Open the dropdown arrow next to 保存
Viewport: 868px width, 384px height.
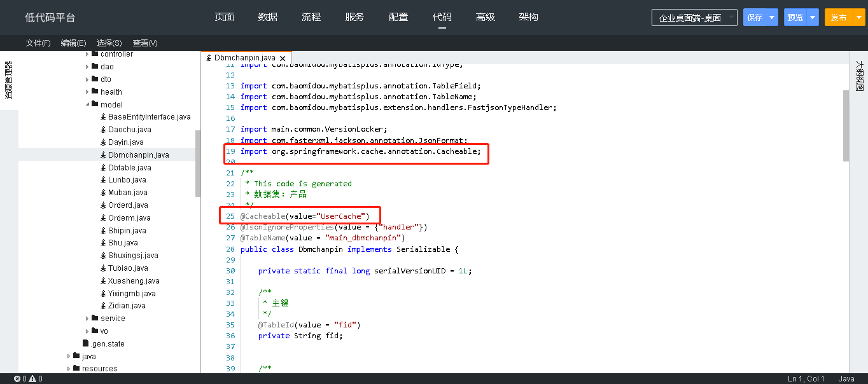772,18
